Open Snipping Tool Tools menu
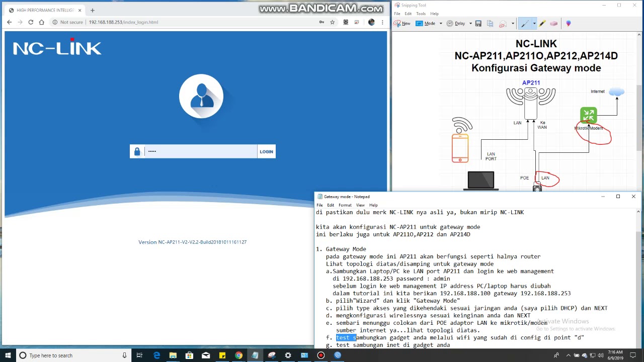This screenshot has width=644, height=362. [x=421, y=14]
